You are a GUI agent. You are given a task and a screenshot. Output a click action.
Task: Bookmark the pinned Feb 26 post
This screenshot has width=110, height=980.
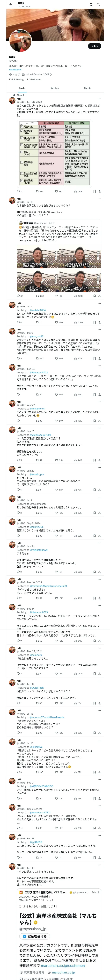[94, 191]
